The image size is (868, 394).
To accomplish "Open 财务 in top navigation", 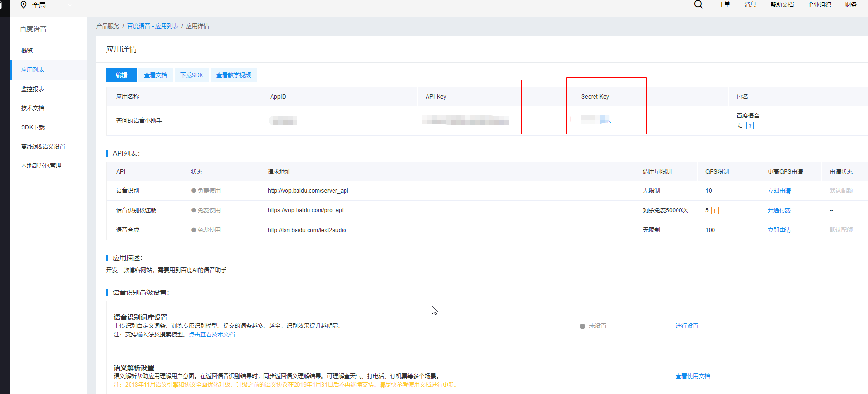I will 851,5.
